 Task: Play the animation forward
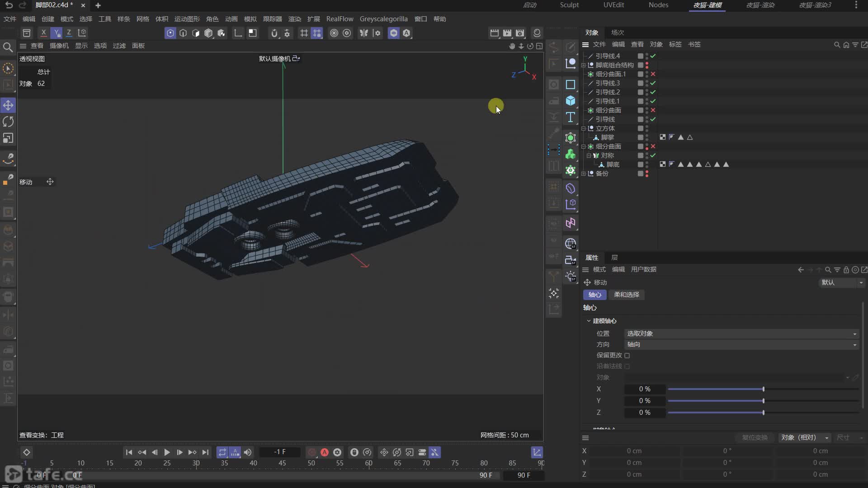167,452
